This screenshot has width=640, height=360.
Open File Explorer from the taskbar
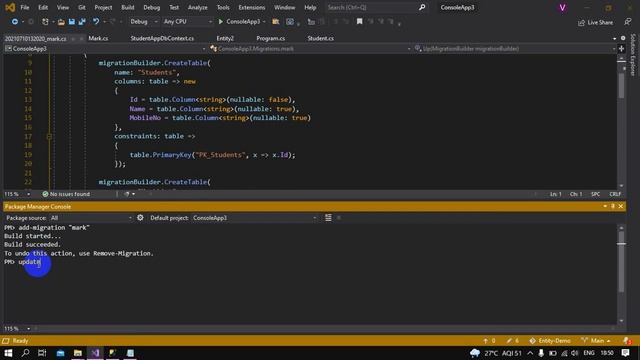point(78,353)
